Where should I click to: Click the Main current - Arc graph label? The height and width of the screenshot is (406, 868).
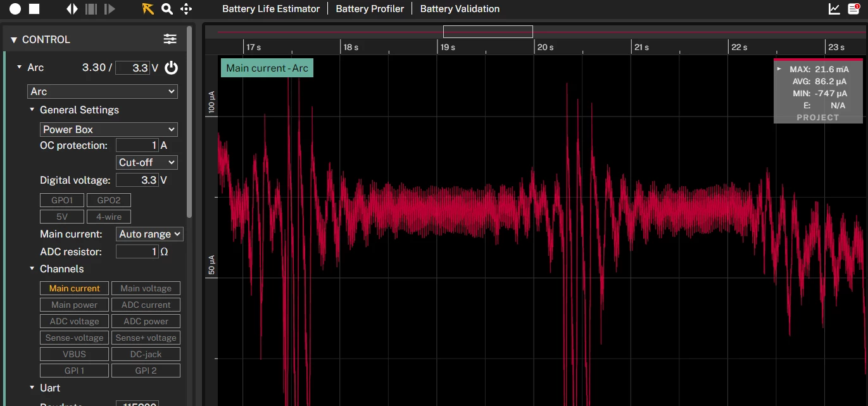tap(267, 68)
